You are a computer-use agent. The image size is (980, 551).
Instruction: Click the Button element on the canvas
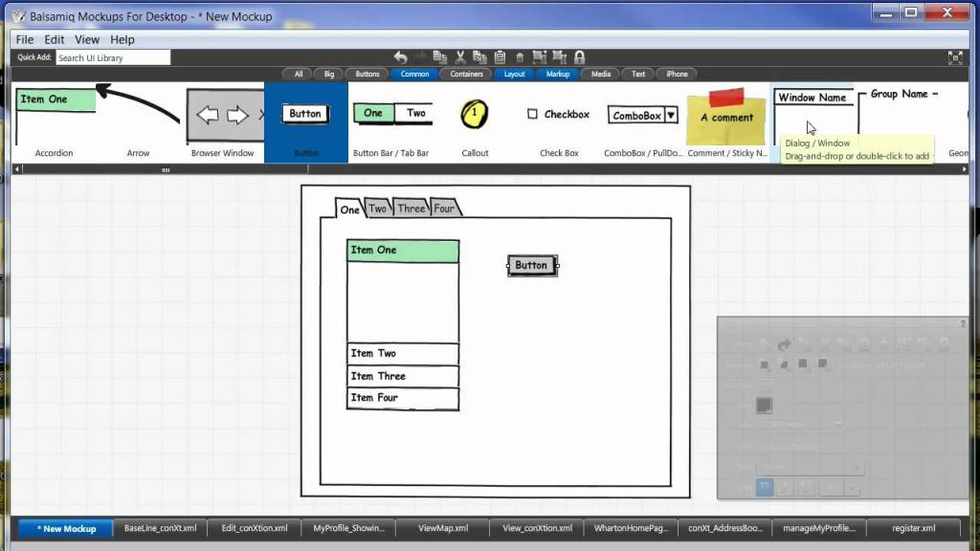coord(531,265)
